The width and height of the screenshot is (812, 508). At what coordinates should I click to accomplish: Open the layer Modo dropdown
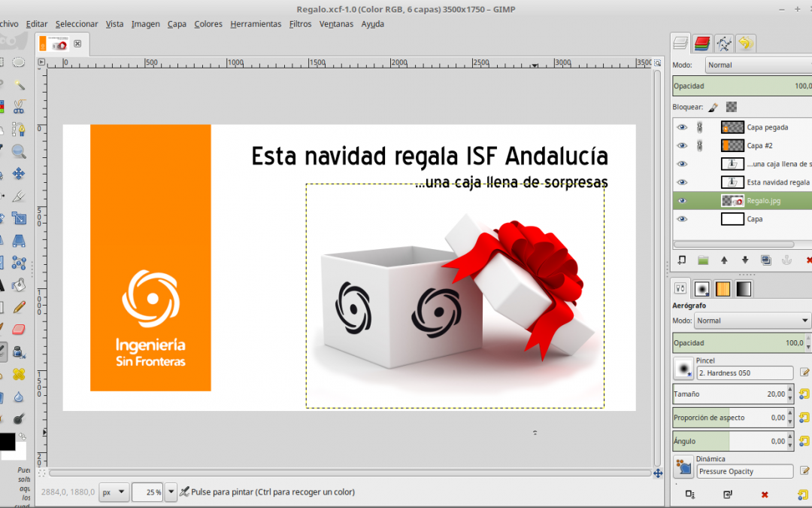758,65
